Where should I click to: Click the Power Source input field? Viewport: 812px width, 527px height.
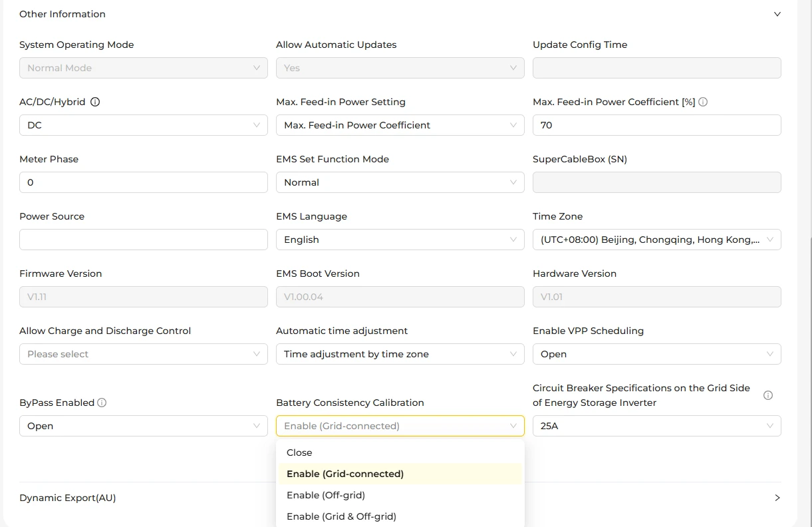[x=144, y=240]
